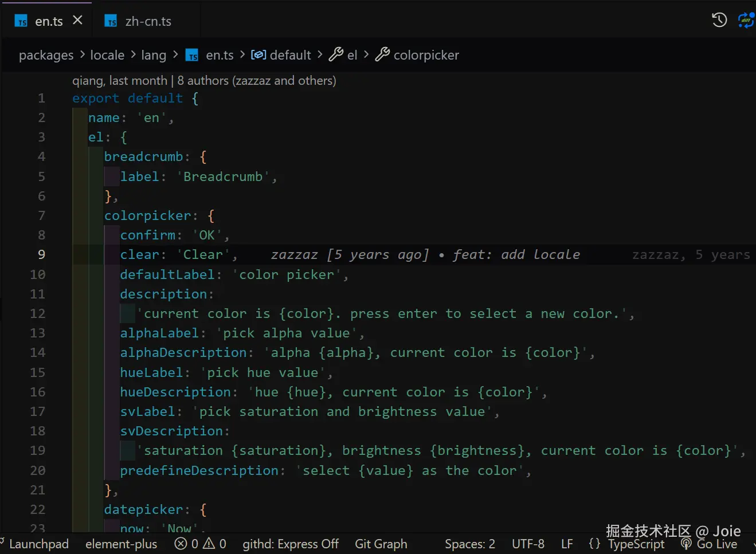Click the '8 authors (zazzaz and others)' CodeLens

257,81
